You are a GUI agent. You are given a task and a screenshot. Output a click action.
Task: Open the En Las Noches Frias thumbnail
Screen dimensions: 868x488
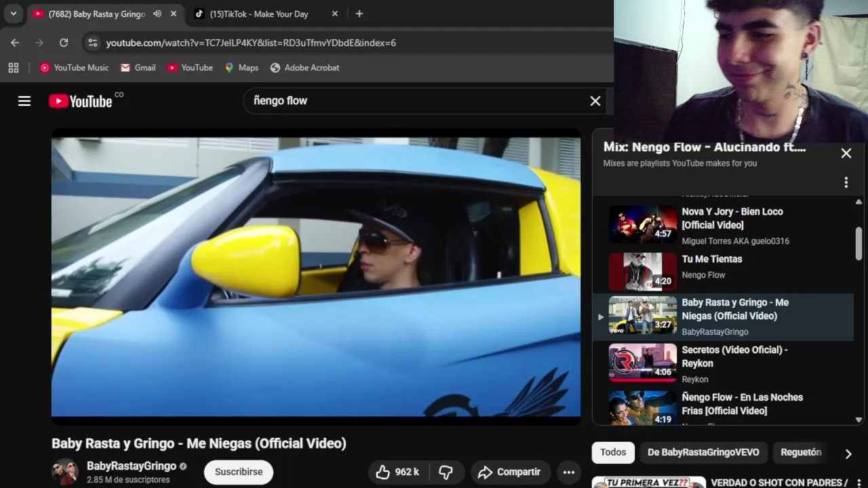click(642, 408)
